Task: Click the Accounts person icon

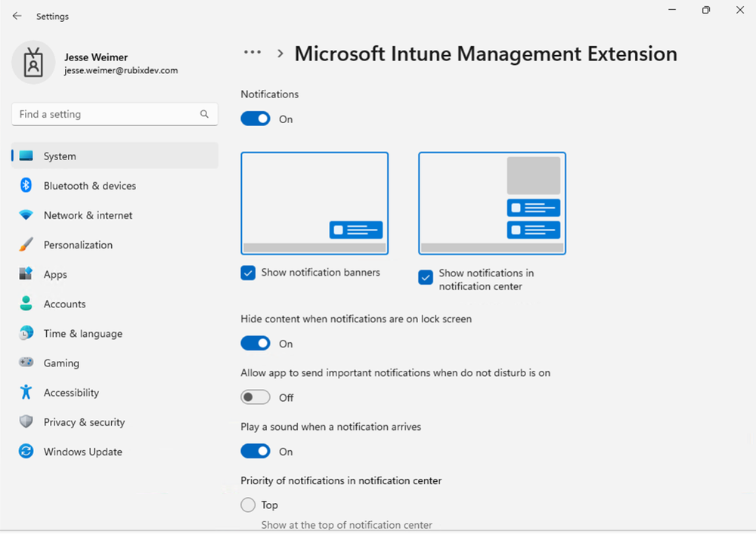Action: point(26,304)
